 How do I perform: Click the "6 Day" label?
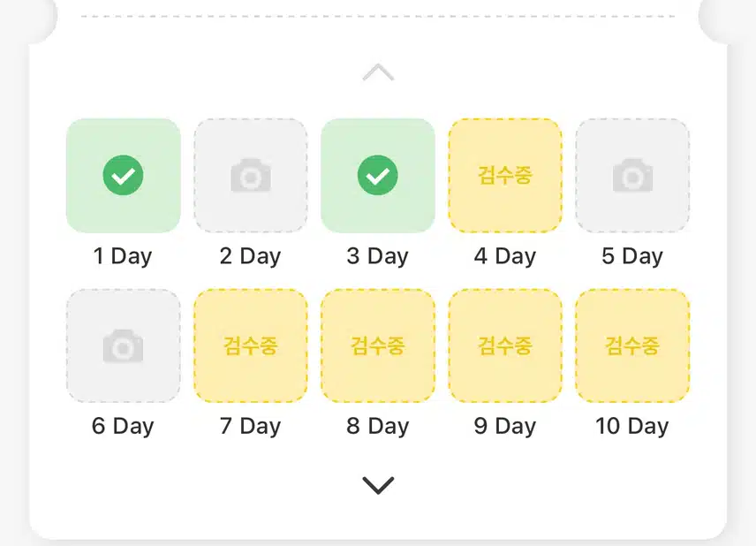coord(123,427)
